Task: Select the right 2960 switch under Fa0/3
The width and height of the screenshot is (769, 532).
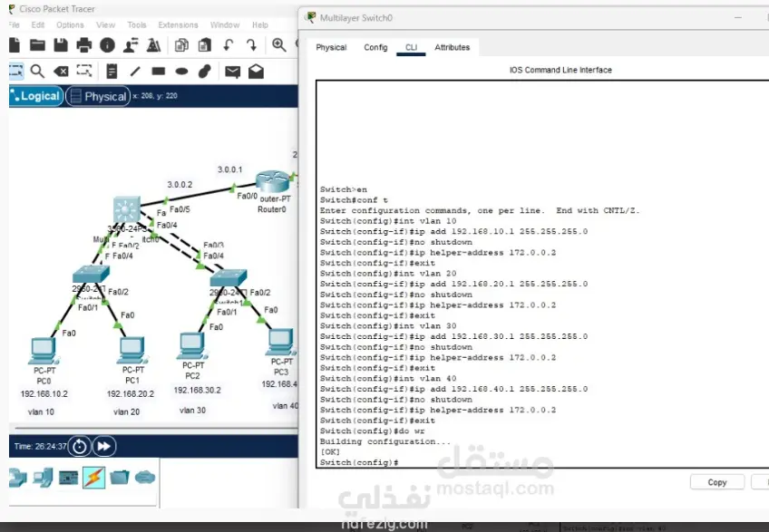Action: tap(228, 277)
